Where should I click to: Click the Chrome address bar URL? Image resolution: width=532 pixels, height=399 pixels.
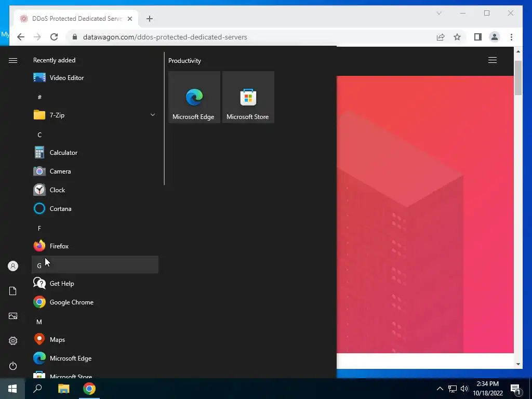[x=165, y=37]
